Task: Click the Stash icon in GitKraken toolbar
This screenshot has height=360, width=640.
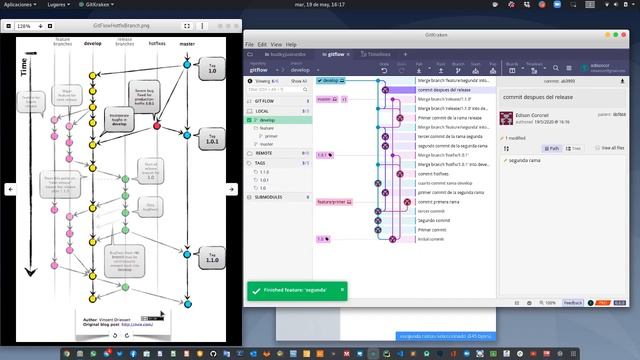Action: (x=476, y=71)
